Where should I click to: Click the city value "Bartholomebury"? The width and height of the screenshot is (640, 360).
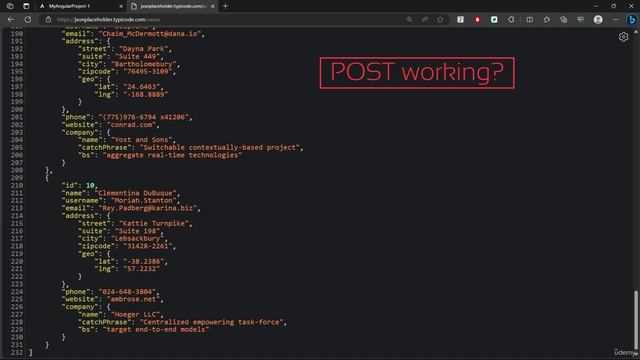click(x=143, y=64)
